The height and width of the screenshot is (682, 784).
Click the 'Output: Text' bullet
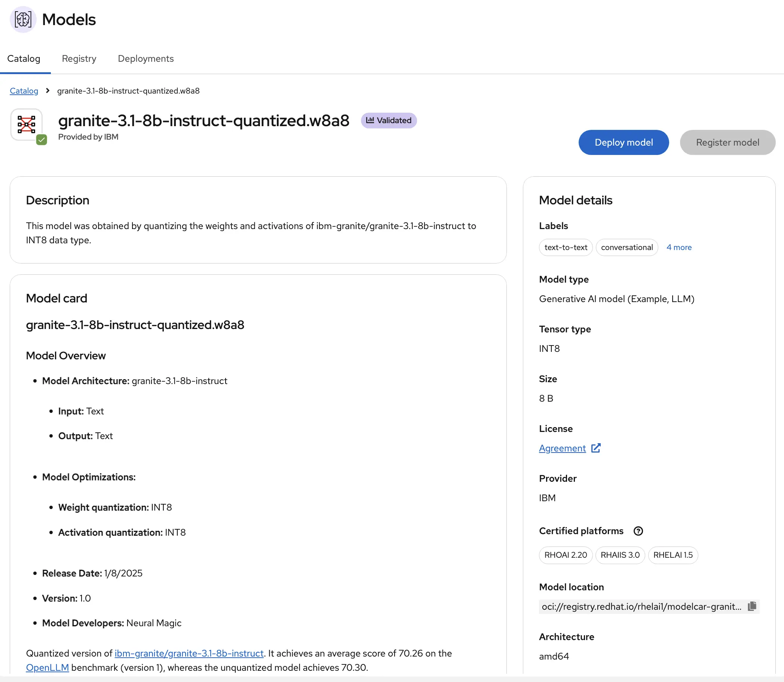[x=86, y=436]
